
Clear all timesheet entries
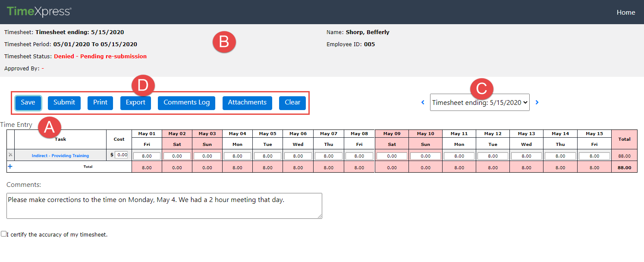(x=292, y=103)
